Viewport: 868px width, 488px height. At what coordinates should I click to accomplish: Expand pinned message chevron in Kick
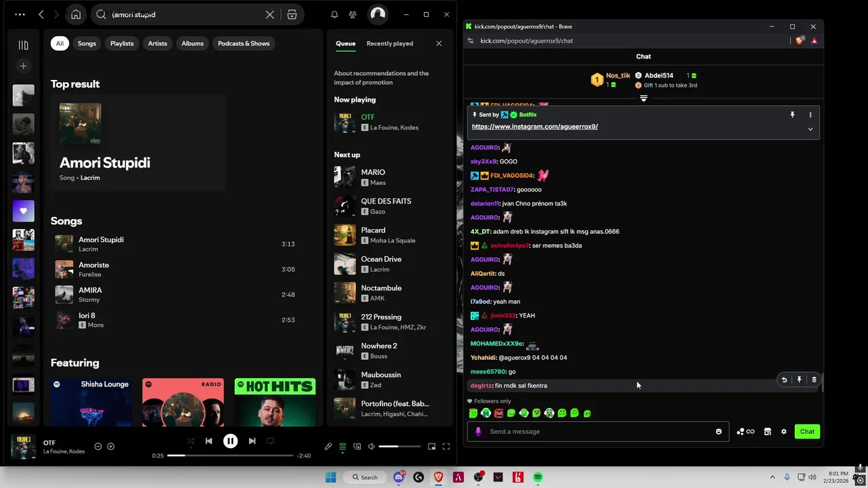(810, 129)
